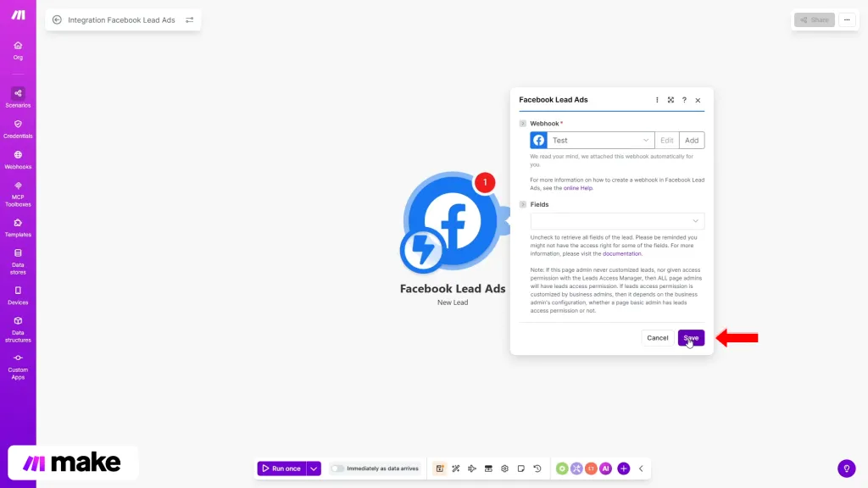The height and width of the screenshot is (488, 868).
Task: Click the green flow control tools icon
Action: tap(562, 469)
